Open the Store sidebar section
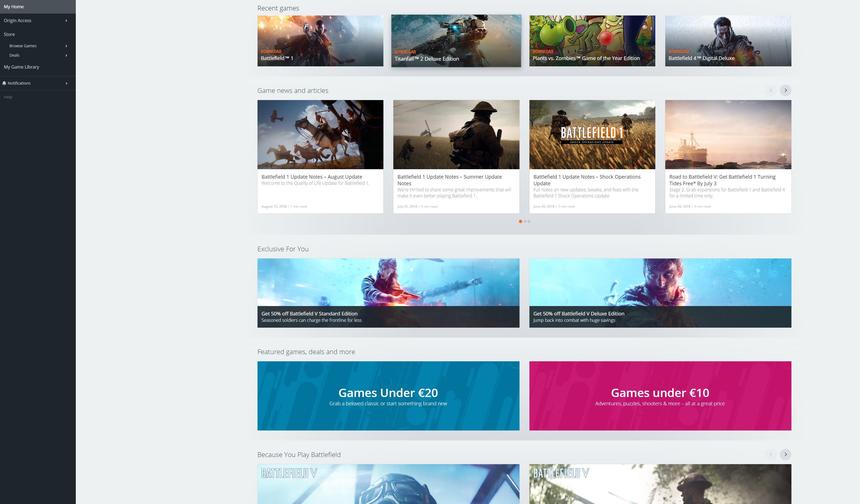860x504 pixels. [9, 34]
